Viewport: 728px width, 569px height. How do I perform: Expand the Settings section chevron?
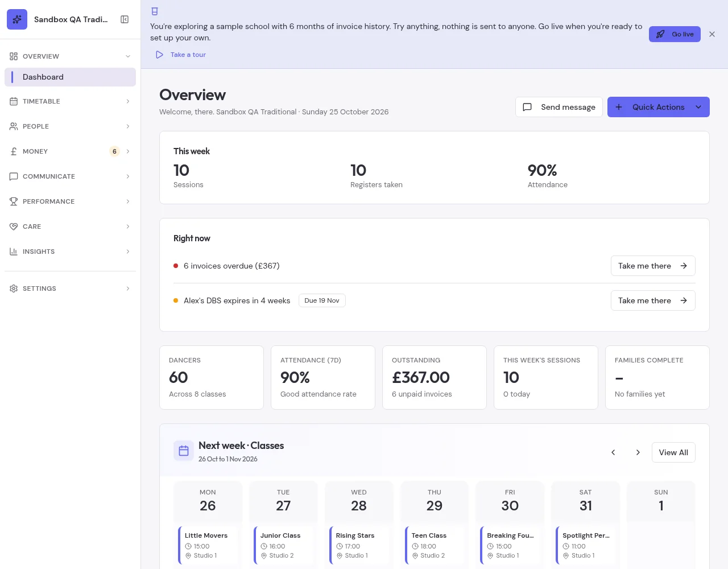[128, 288]
